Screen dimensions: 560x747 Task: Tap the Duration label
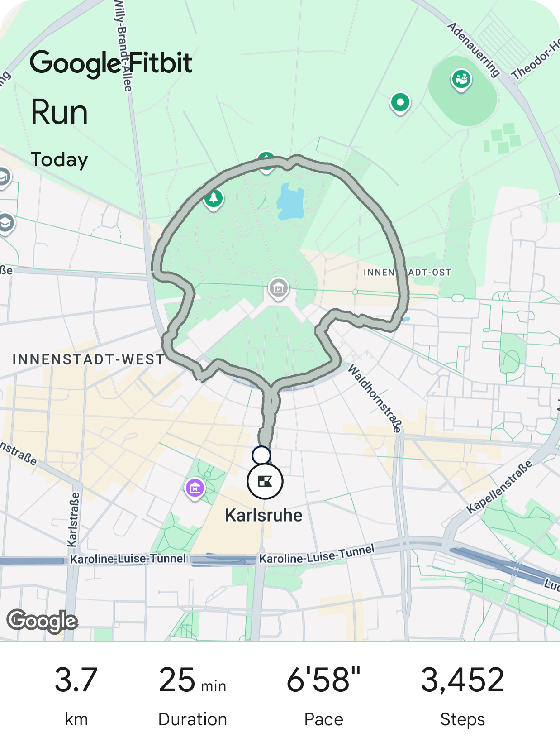[x=192, y=719]
